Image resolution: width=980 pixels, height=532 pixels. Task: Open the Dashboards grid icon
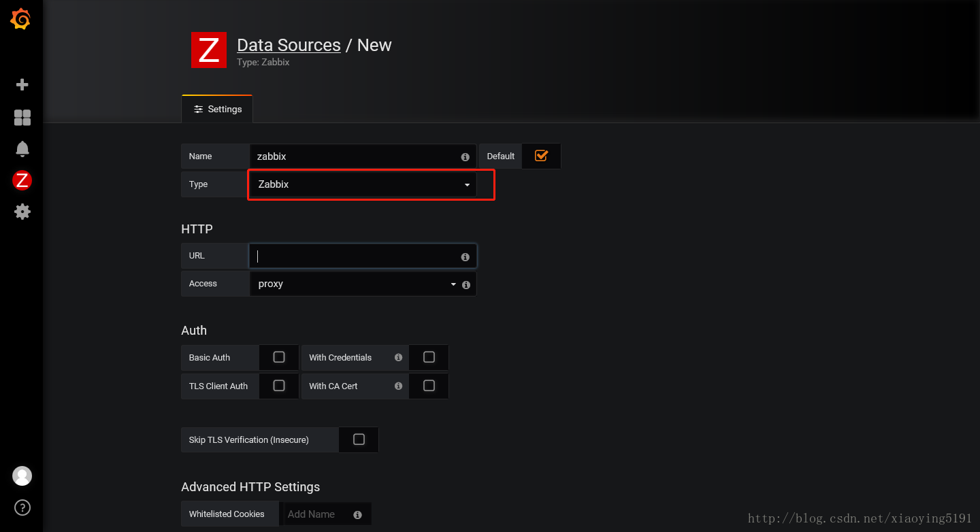[22, 118]
